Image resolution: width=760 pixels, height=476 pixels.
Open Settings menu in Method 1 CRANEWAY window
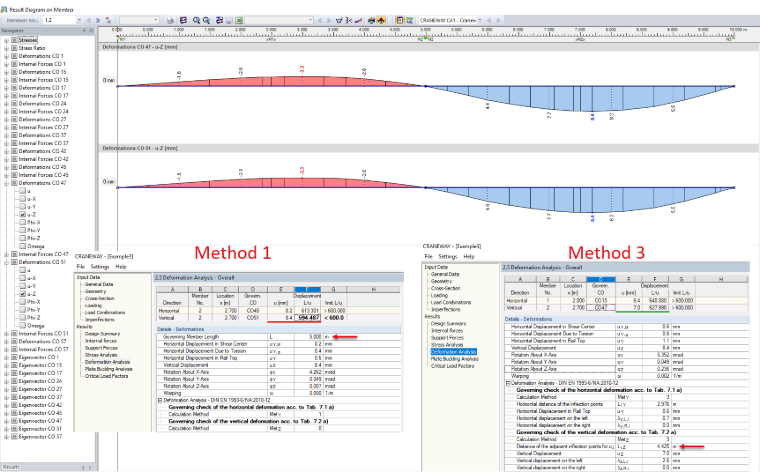pos(100,267)
